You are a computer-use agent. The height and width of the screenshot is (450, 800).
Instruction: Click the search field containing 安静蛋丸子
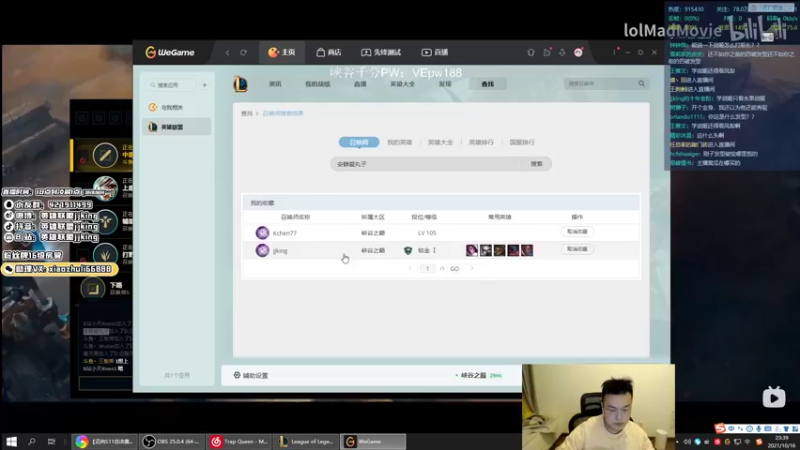[x=426, y=164]
